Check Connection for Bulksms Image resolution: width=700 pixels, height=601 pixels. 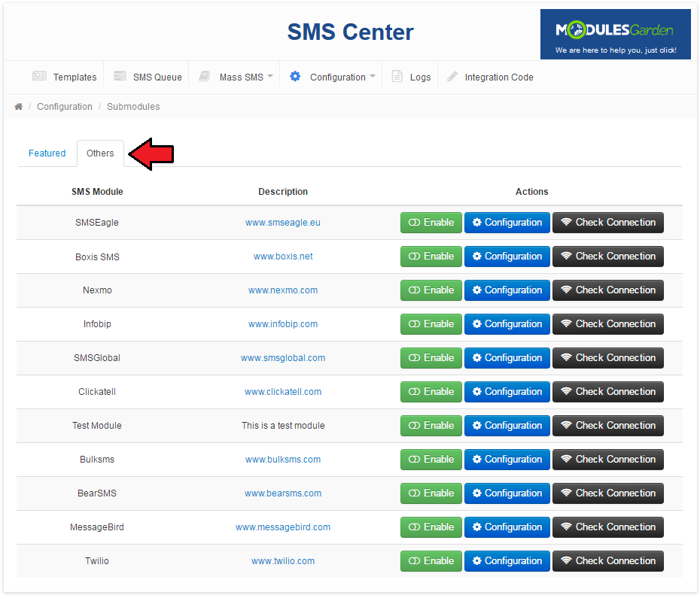tap(608, 460)
